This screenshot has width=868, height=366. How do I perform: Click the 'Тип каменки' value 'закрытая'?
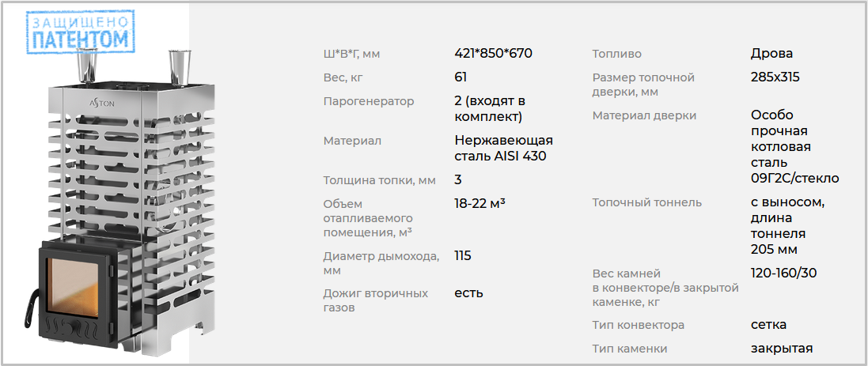point(782,349)
